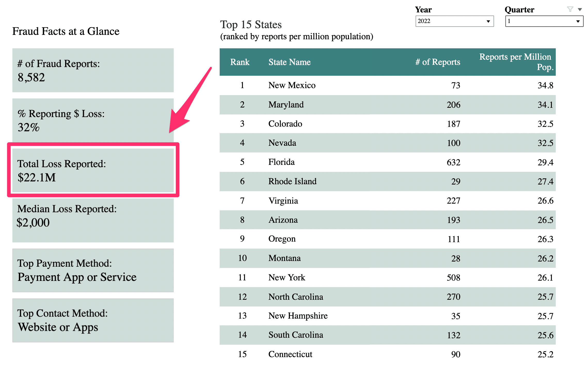Click North Carolina's report count 270
Viewport: 588px width, 369px height.
point(454,297)
